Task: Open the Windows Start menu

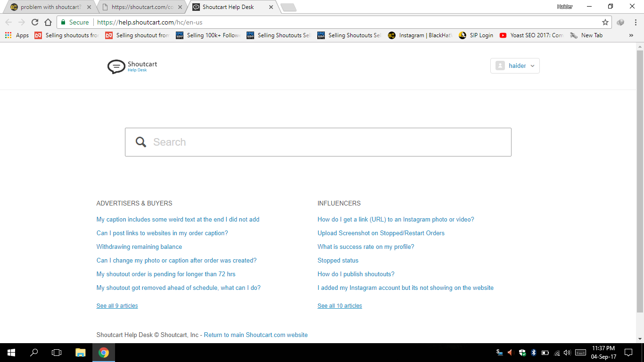Action: [11, 353]
